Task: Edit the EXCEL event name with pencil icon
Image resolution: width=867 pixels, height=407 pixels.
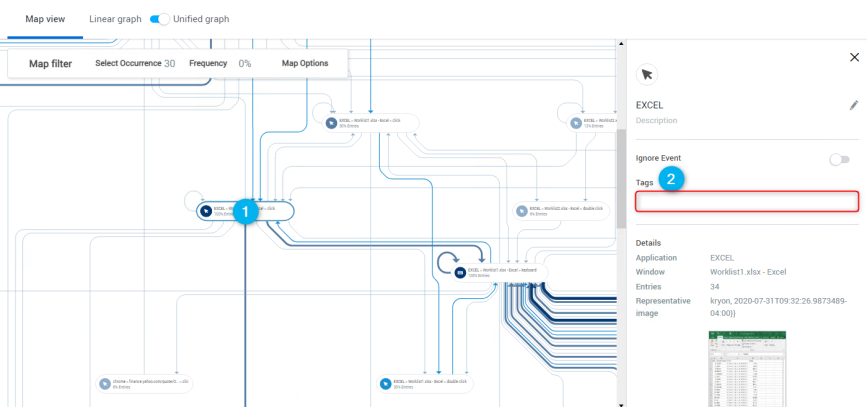Action: coord(854,105)
